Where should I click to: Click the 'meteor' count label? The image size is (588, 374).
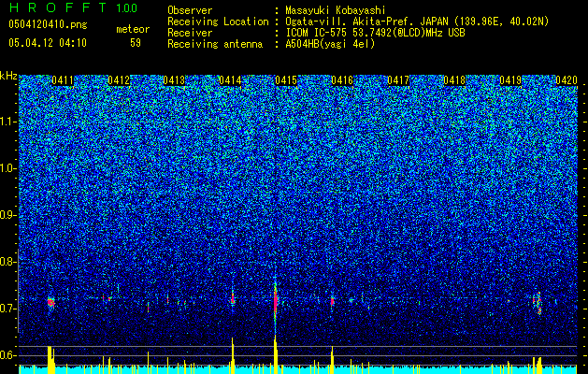click(x=133, y=29)
